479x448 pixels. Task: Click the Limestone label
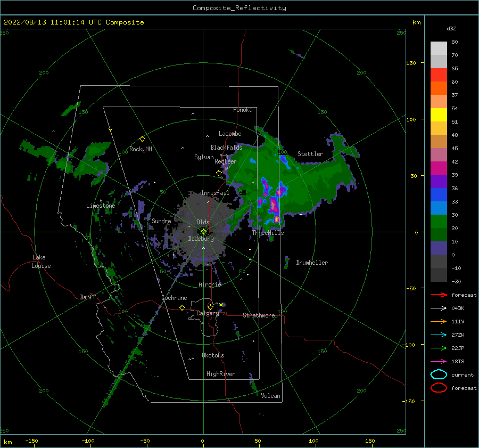click(x=101, y=206)
